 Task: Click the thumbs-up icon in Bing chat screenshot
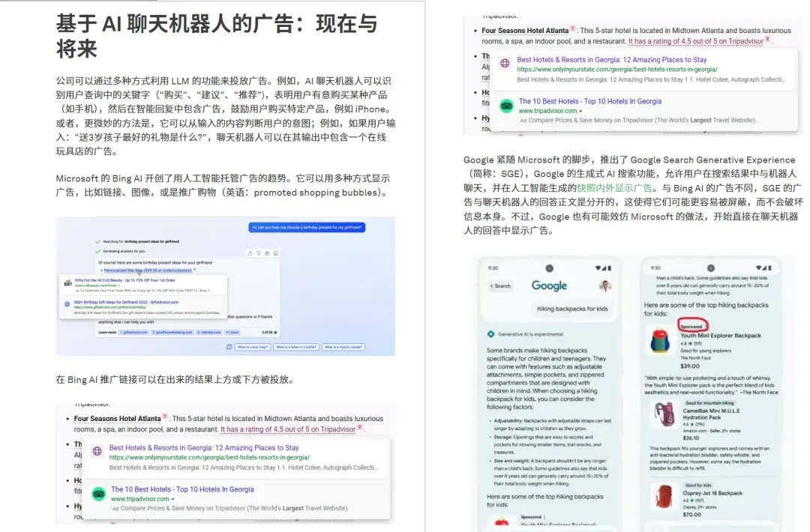250,253
